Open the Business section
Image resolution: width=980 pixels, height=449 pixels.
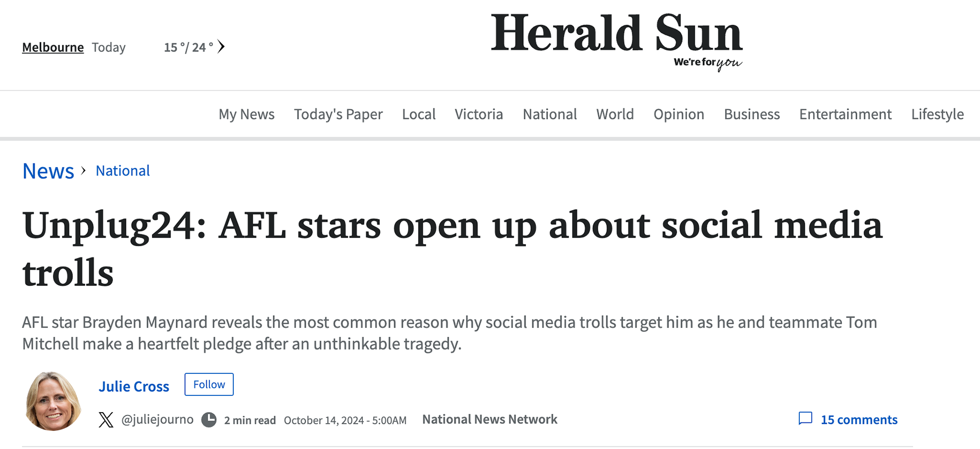click(x=752, y=114)
